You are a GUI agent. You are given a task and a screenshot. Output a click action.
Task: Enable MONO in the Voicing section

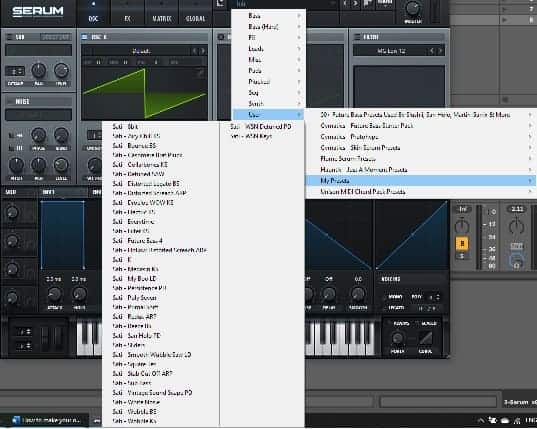click(x=396, y=297)
